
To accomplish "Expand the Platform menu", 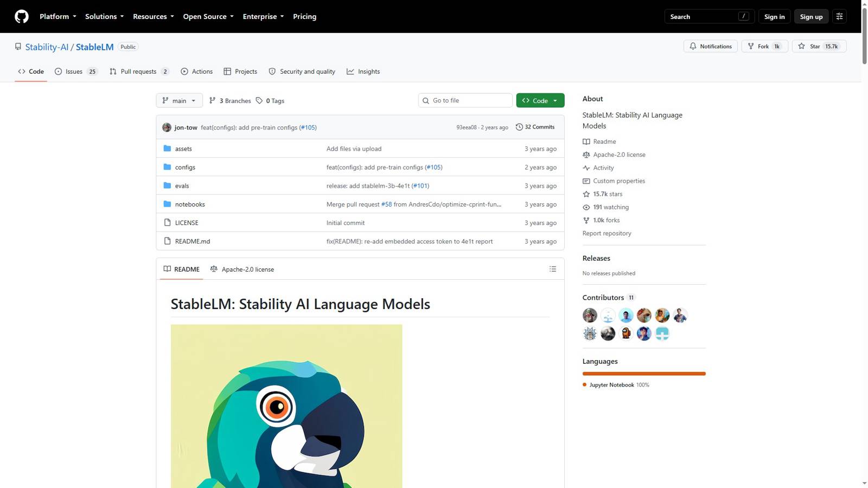I will [x=58, y=16].
